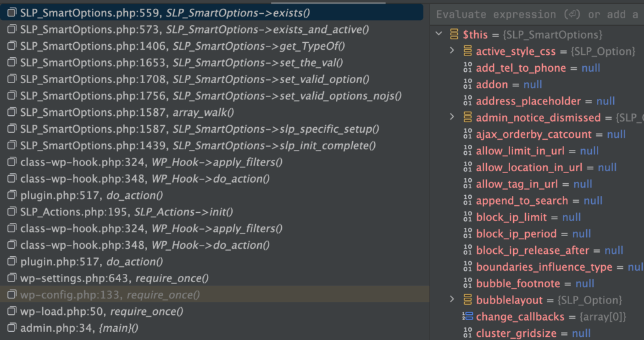Click primitive icon beside address_placeholder
Image resolution: width=644 pixels, height=340 pixels.
[467, 101]
